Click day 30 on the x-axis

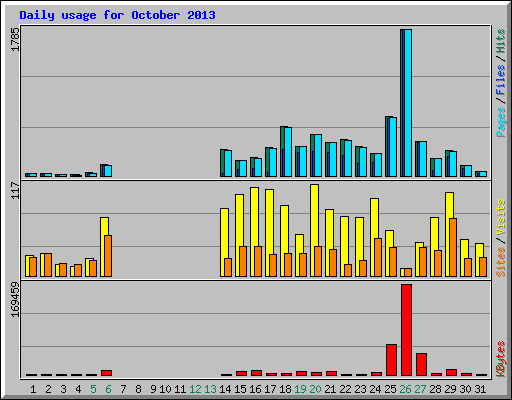[x=465, y=389]
